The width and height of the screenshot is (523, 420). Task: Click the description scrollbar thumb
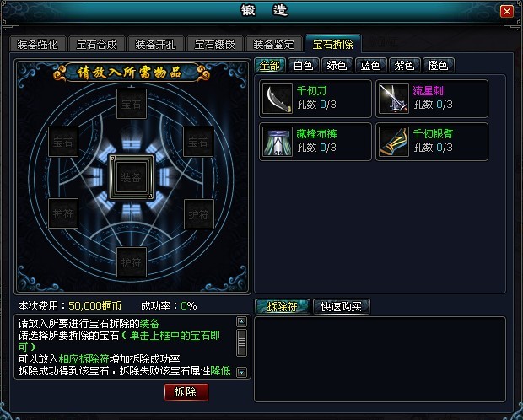coord(241,342)
